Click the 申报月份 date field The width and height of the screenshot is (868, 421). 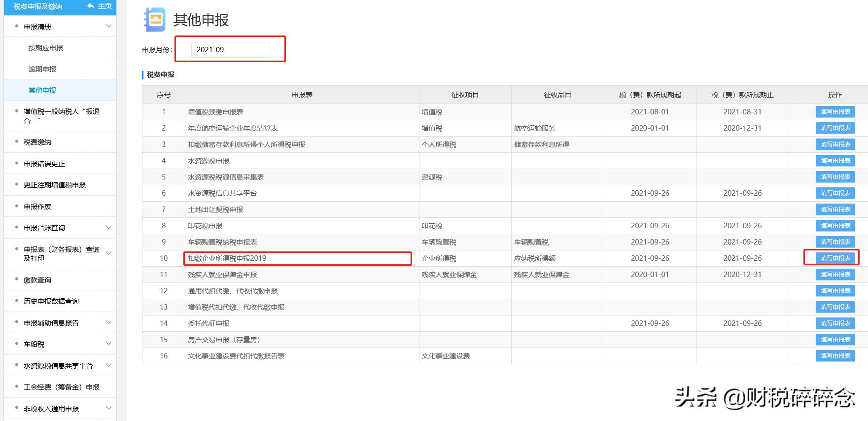(x=230, y=50)
